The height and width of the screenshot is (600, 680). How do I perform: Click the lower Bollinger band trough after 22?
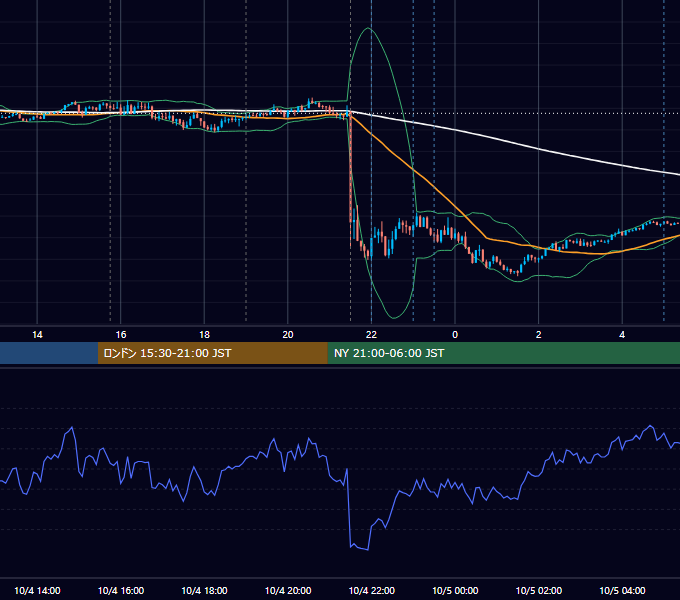394,318
